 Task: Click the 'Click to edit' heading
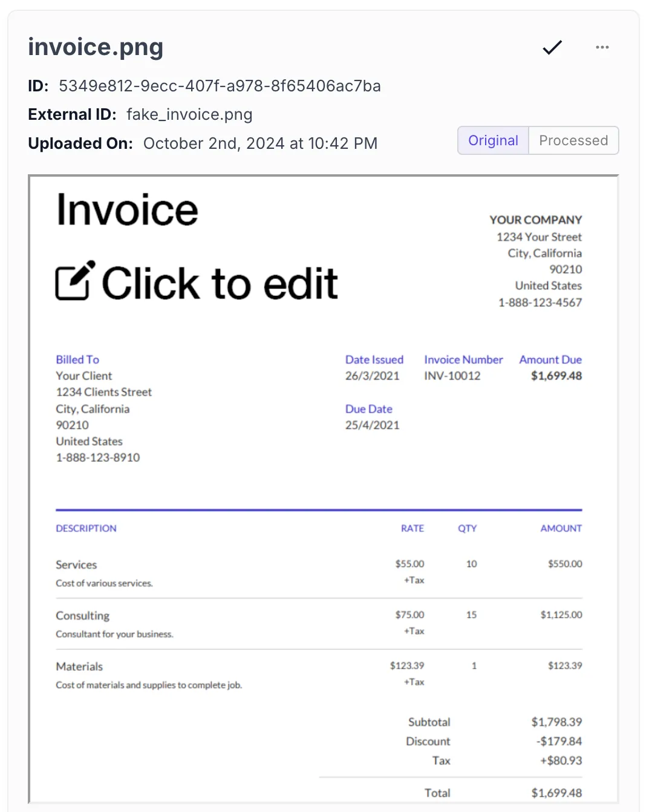click(220, 283)
